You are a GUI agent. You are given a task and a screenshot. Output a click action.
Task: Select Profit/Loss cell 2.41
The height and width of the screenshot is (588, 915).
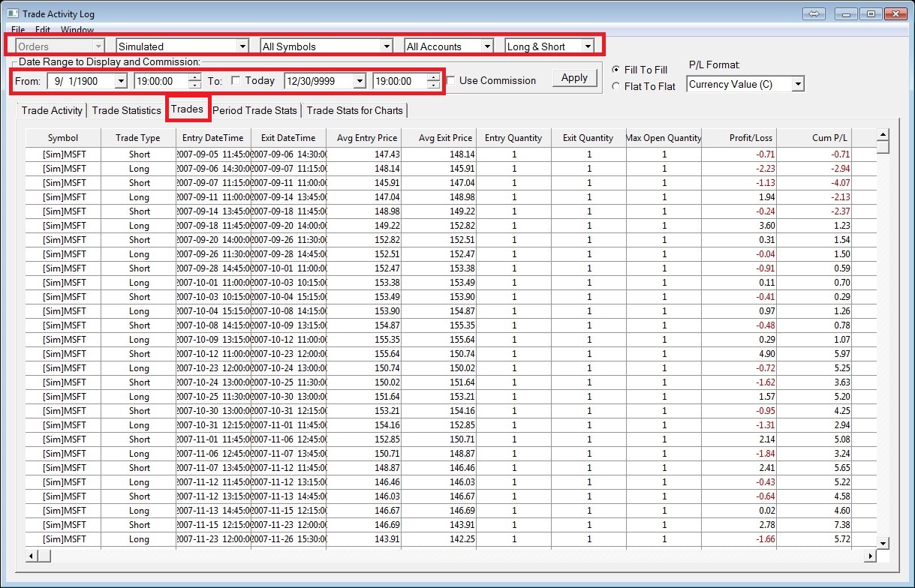pos(739,468)
